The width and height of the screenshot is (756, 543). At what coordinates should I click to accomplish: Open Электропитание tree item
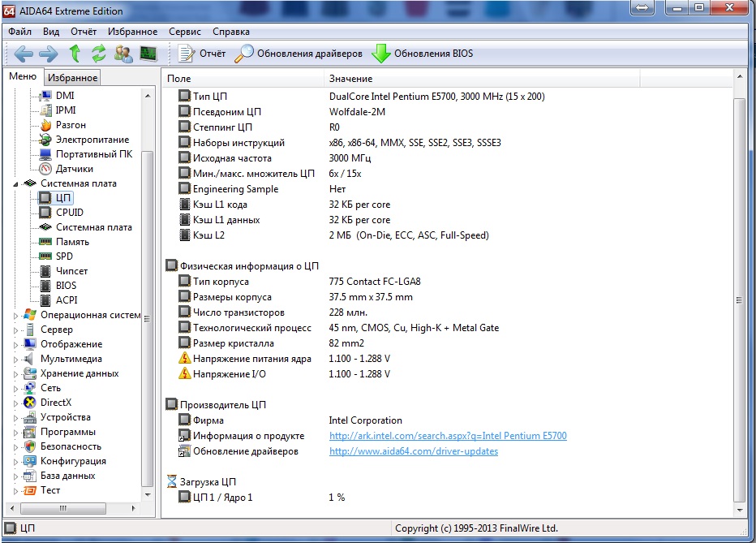92,140
